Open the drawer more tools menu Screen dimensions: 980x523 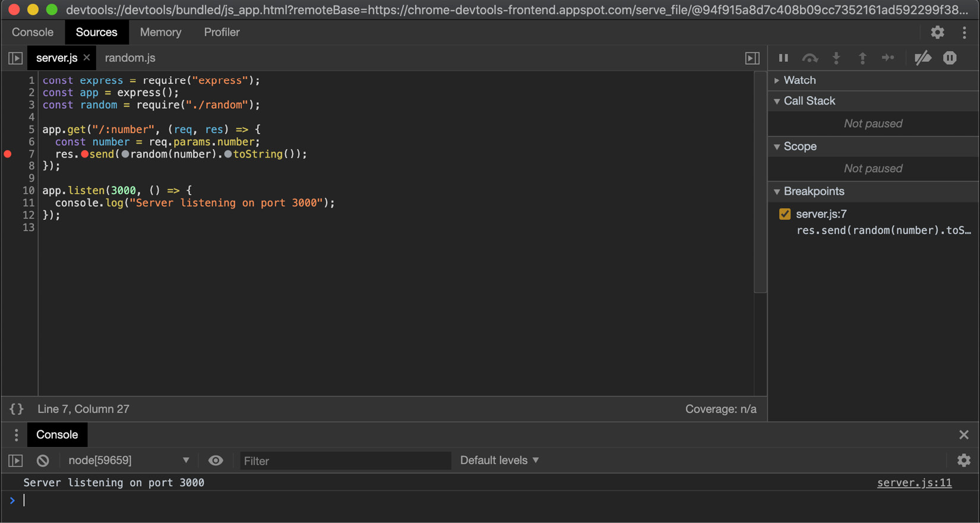pyautogui.click(x=16, y=434)
